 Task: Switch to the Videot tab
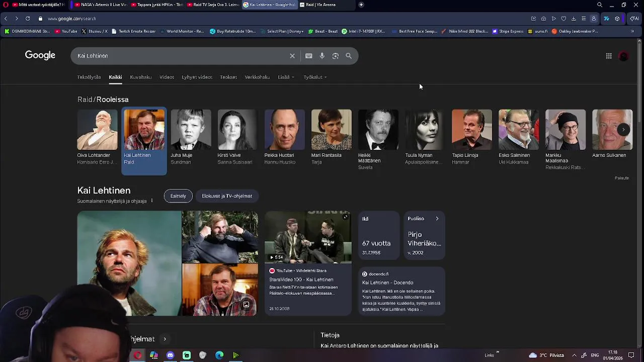tap(167, 77)
